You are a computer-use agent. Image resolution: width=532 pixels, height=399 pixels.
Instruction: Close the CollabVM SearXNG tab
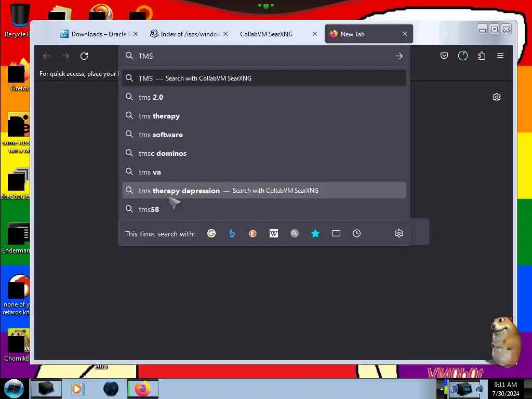[x=314, y=34]
